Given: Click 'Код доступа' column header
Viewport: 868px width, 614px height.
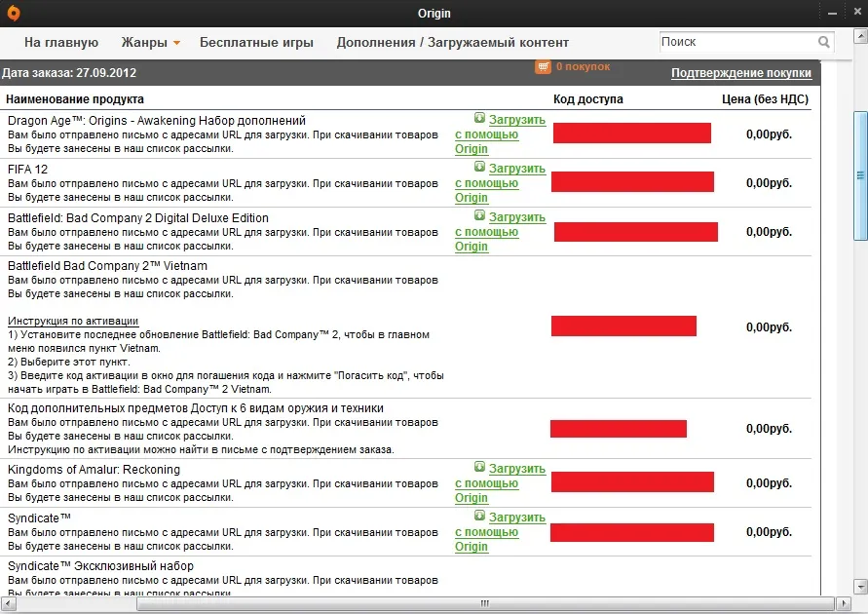Looking at the screenshot, I should (x=587, y=99).
